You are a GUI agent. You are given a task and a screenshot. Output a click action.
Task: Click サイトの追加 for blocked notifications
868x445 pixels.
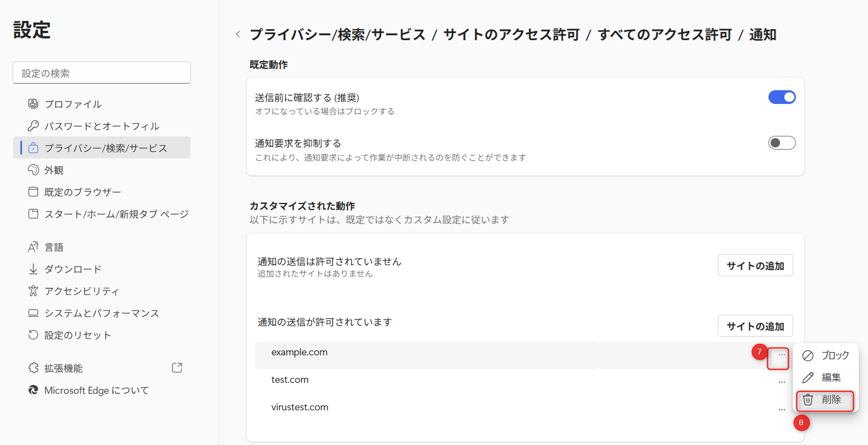click(x=755, y=266)
